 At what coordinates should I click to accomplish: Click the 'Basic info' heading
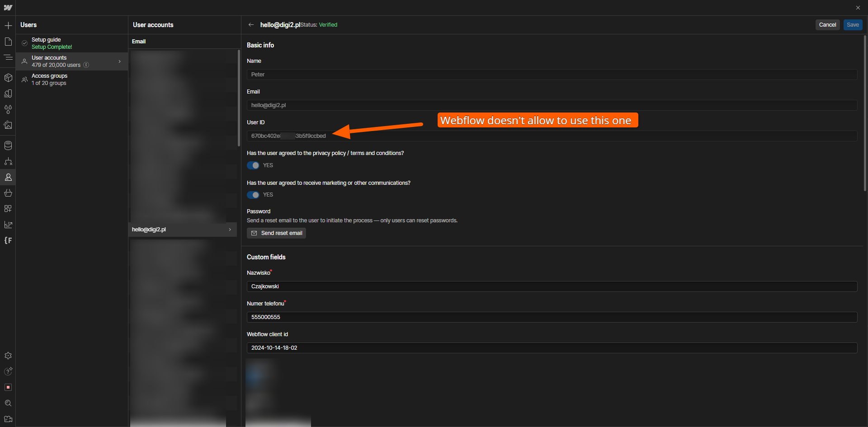260,45
